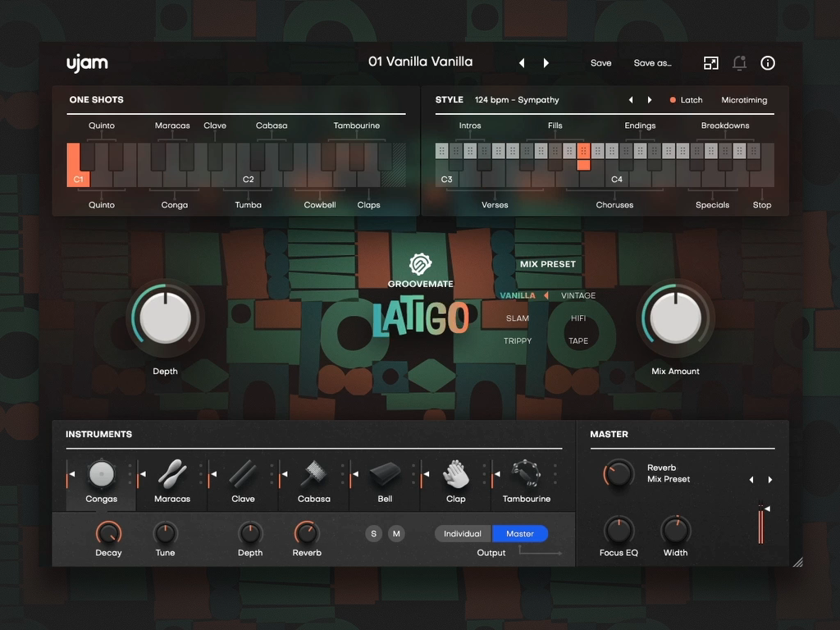The height and width of the screenshot is (630, 840).
Task: Mute the selected instrument with M
Action: (x=396, y=533)
